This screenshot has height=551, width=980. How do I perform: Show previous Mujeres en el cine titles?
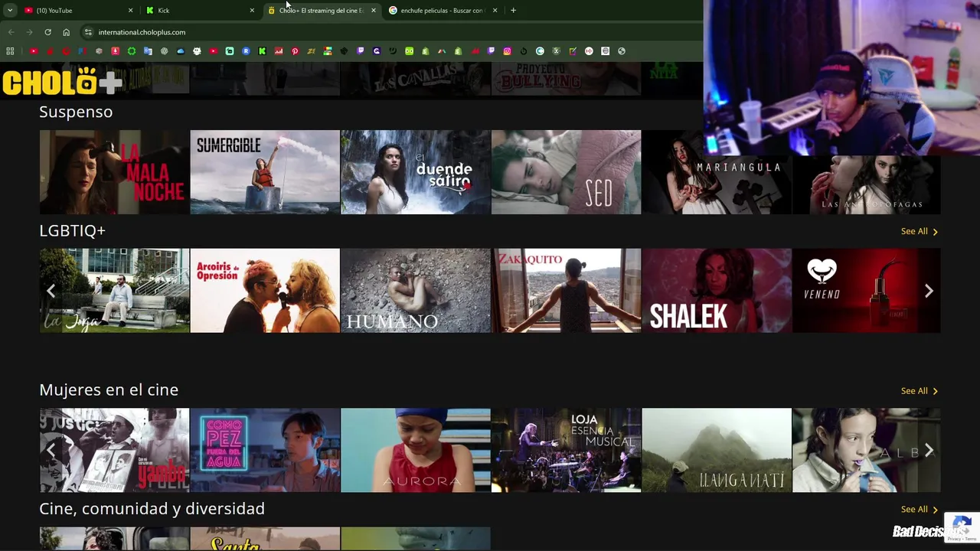(x=51, y=451)
